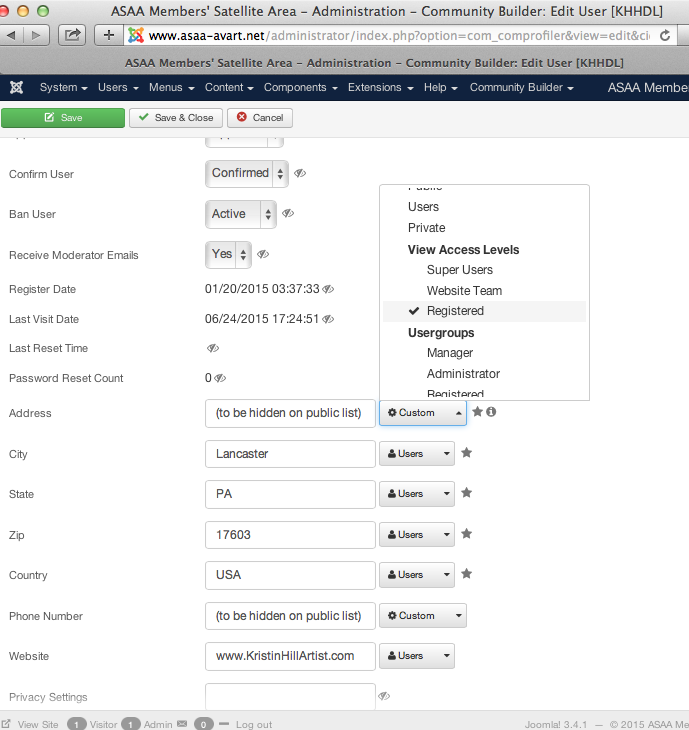Image resolution: width=689 pixels, height=730 pixels.
Task: Click the browser back arrow
Action: point(12,35)
